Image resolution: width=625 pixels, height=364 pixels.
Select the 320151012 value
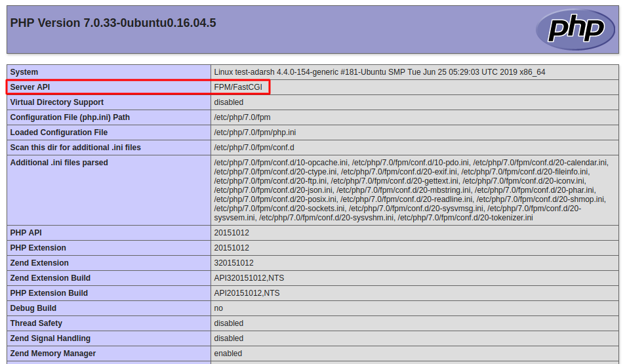[233, 264]
